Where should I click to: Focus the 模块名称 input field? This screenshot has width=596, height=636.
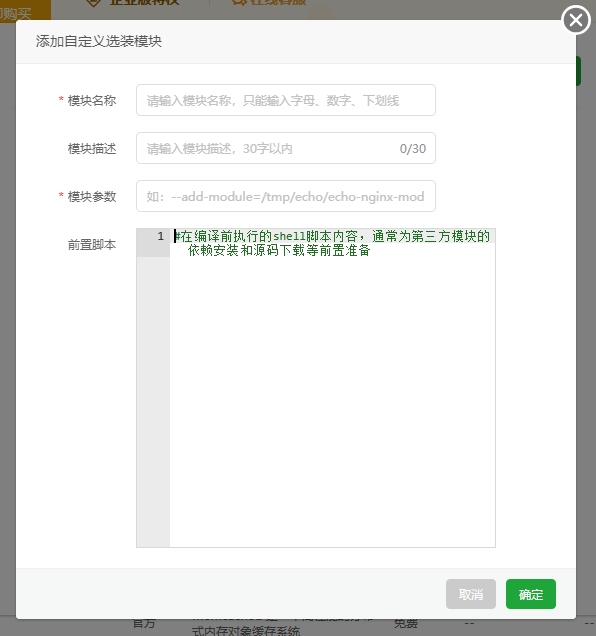click(286, 100)
